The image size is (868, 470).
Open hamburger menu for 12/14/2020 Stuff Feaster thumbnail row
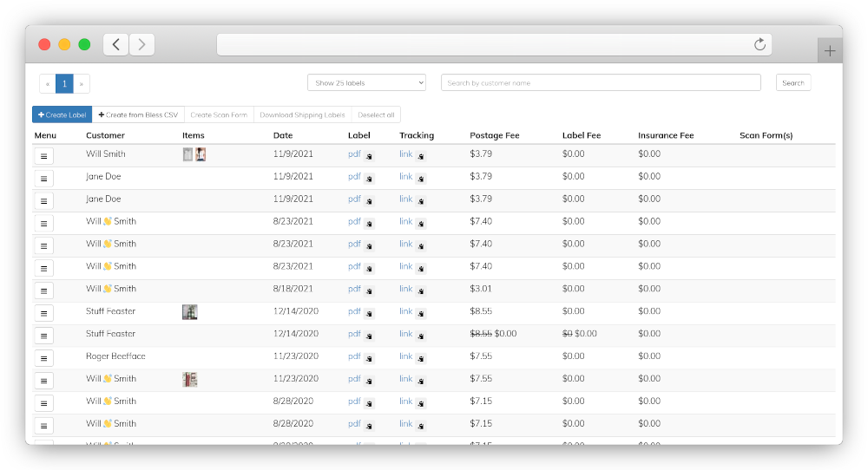(x=43, y=314)
